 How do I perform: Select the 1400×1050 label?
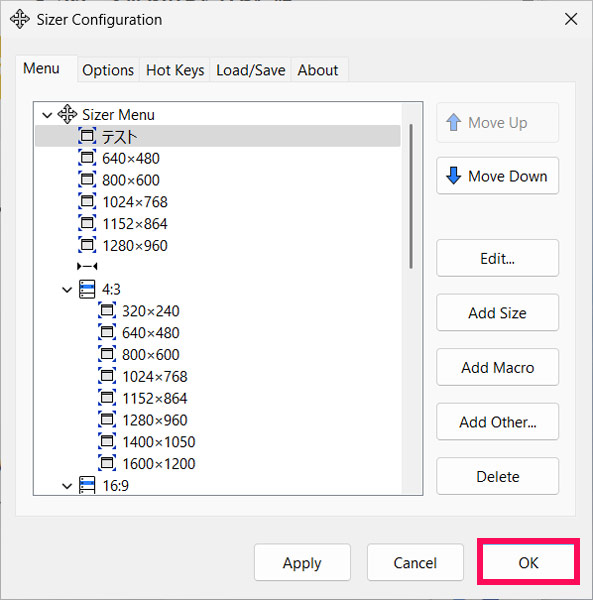tap(158, 442)
